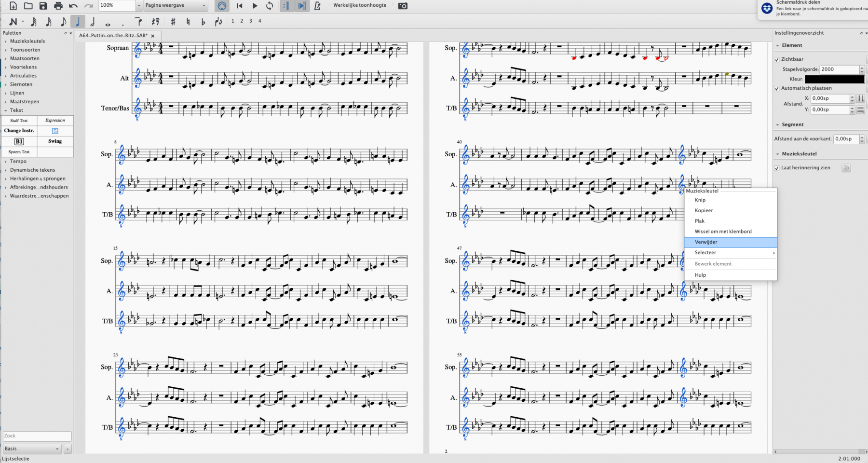The height and width of the screenshot is (463, 868).
Task: Toggle the Zichtbaar checkbox
Action: click(x=777, y=59)
